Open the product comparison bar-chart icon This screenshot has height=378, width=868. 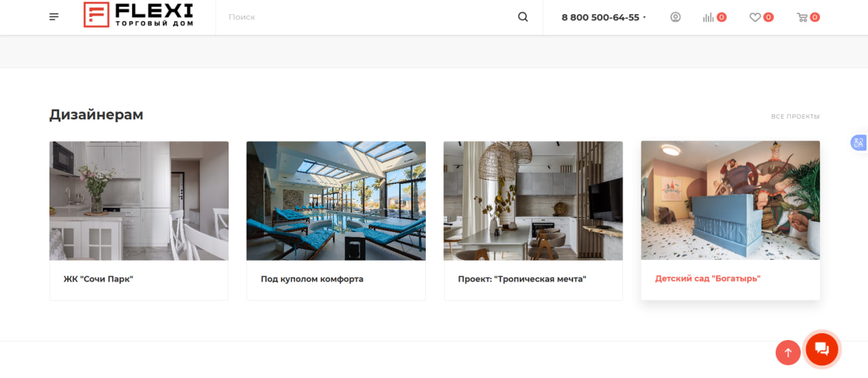click(709, 17)
